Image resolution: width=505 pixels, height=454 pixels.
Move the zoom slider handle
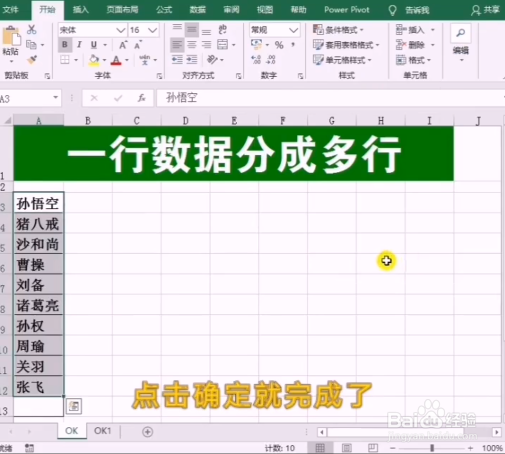[432, 448]
